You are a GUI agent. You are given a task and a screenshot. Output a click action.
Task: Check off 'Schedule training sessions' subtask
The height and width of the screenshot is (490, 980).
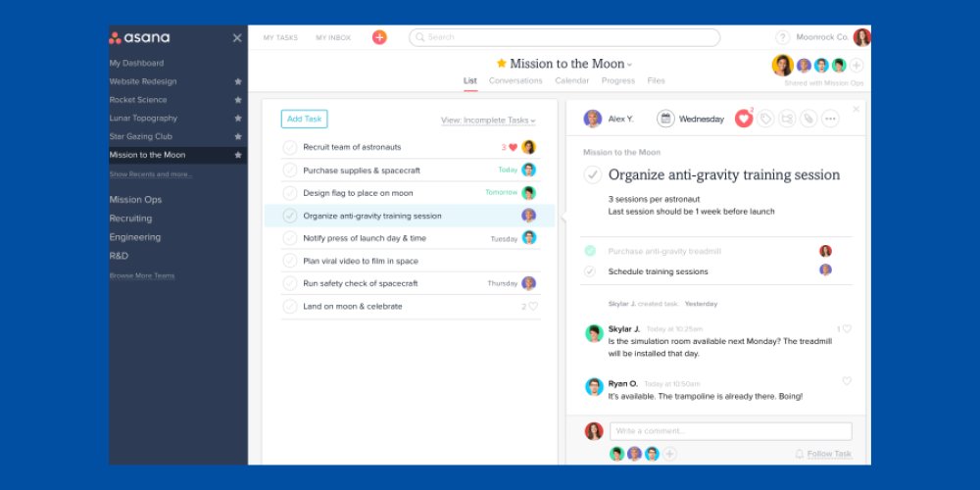coord(590,271)
